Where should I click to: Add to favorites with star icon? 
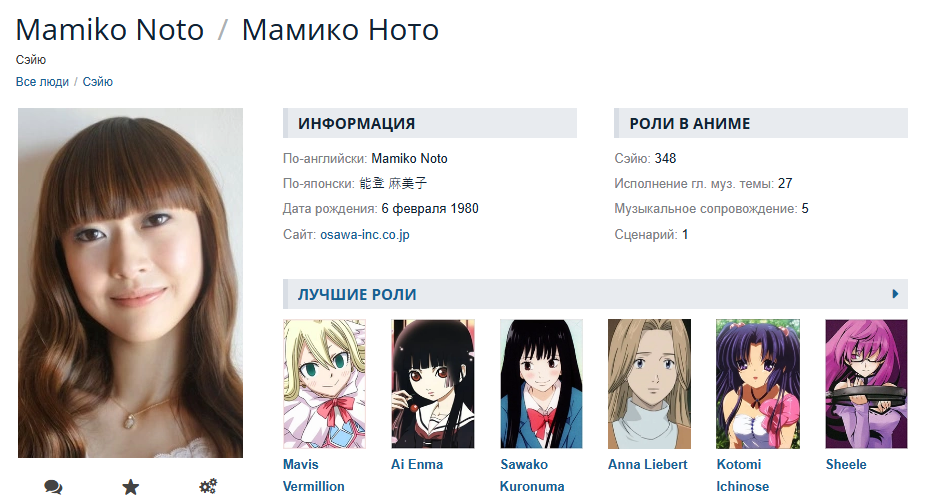click(x=130, y=486)
